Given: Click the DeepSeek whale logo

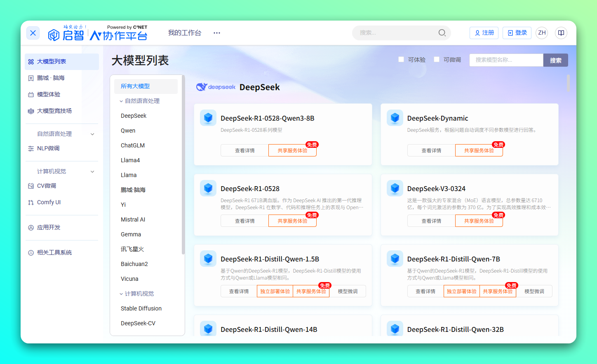Looking at the screenshot, I should pos(216,87).
